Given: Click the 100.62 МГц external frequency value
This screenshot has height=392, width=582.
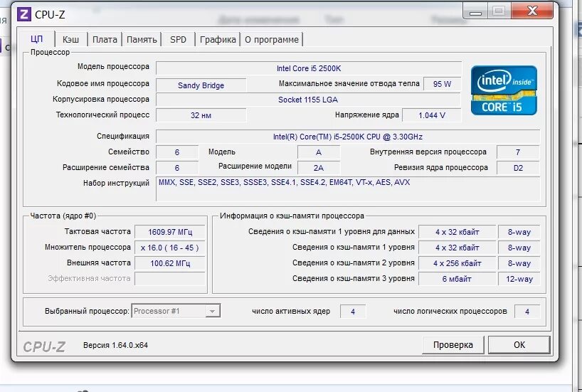Looking at the screenshot, I should pos(169,263).
